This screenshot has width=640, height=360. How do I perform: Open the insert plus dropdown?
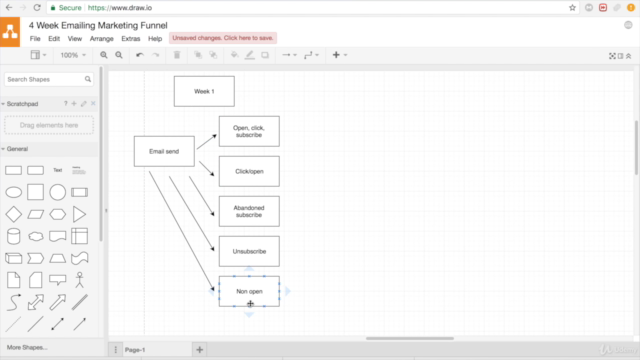(x=340, y=55)
